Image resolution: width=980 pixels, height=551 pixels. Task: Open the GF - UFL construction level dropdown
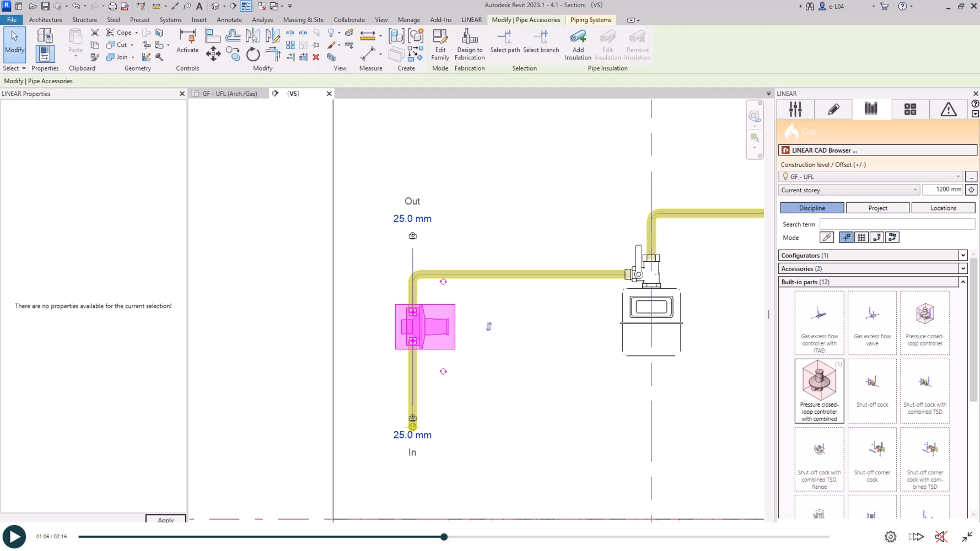click(x=870, y=177)
